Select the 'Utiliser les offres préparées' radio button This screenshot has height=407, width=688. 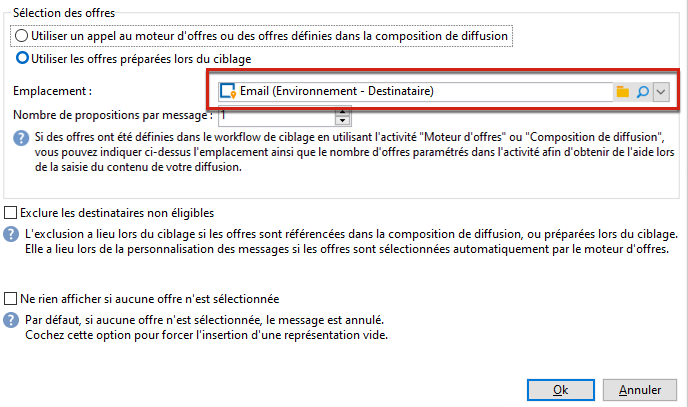[22, 58]
